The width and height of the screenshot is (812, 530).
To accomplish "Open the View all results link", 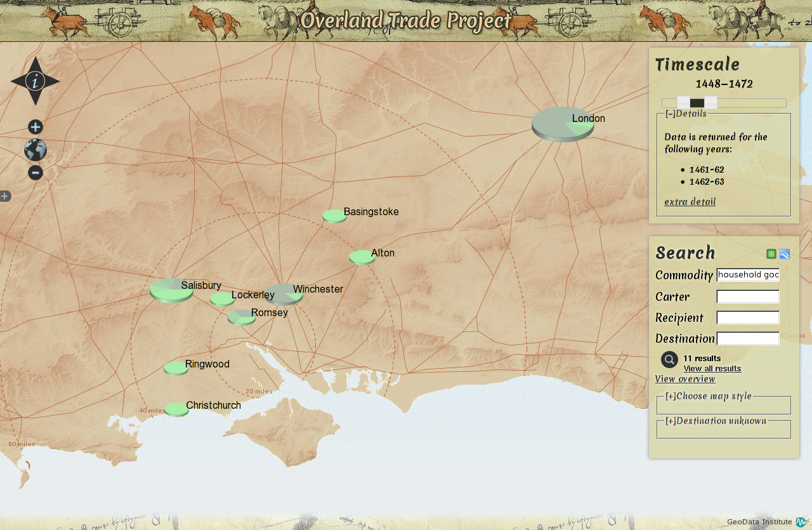I will 712,369.
